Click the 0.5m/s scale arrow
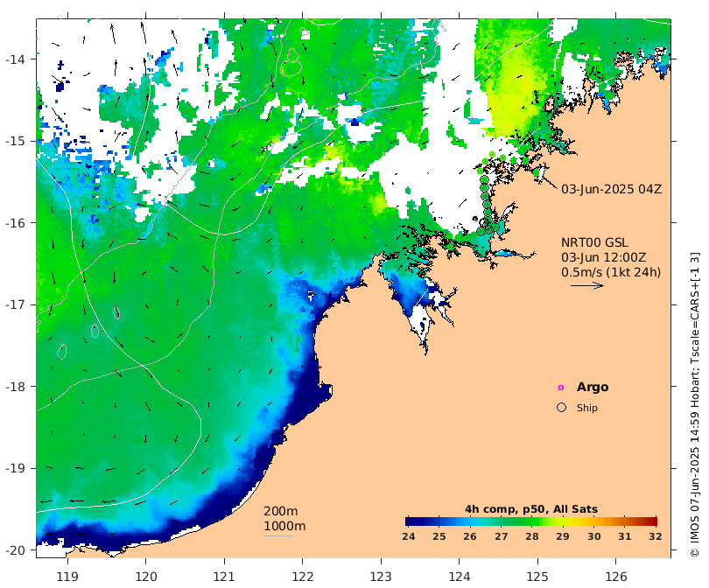The image size is (709, 588). click(587, 285)
